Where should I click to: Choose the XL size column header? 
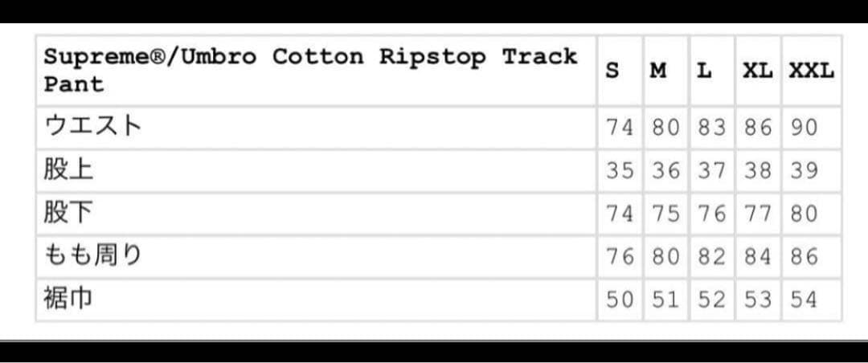757,71
